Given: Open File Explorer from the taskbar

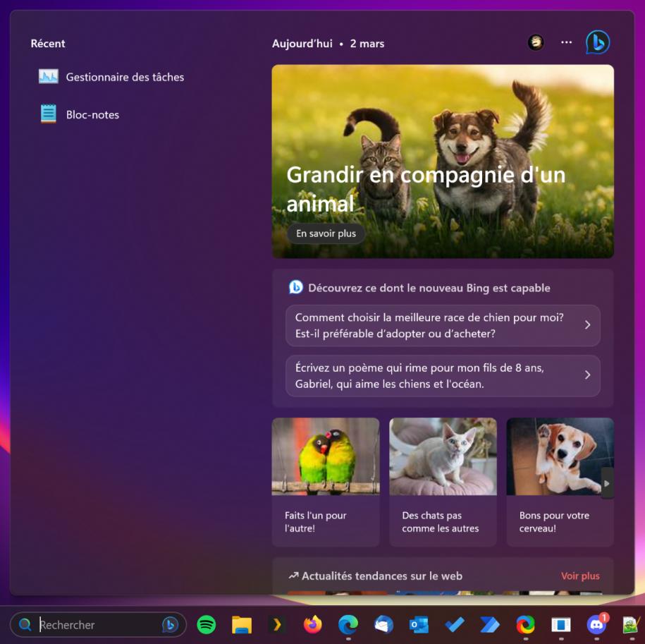Looking at the screenshot, I should [242, 624].
